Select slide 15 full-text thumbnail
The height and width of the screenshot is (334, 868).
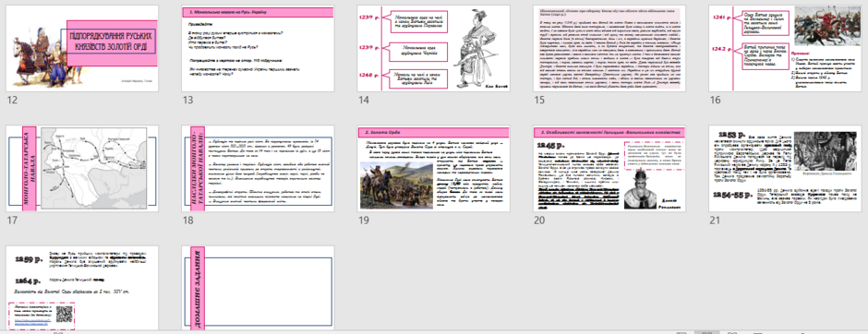(x=609, y=48)
